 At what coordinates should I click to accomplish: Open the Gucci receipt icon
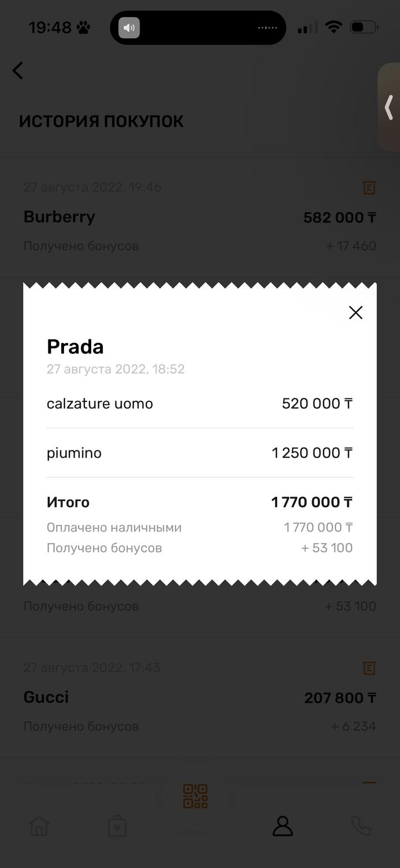369,668
